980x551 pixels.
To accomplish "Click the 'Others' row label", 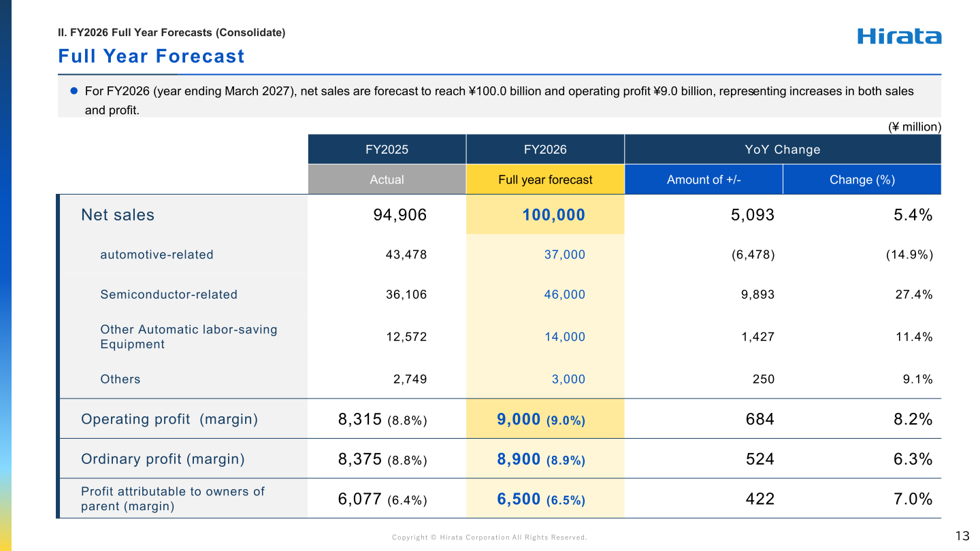I will point(120,379).
